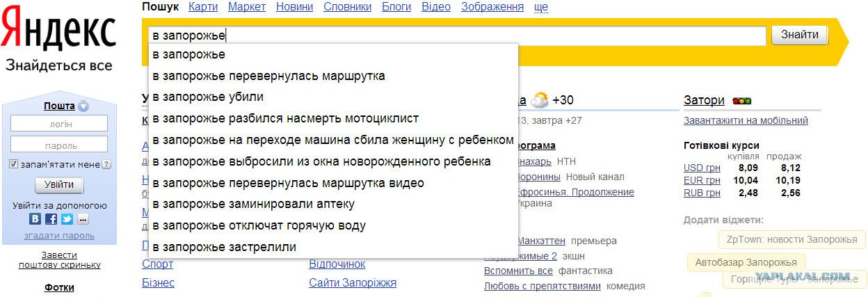Choose suggestion 'перевернулась маршрутка видео'
The height and width of the screenshot is (297, 868).
pyautogui.click(x=333, y=183)
